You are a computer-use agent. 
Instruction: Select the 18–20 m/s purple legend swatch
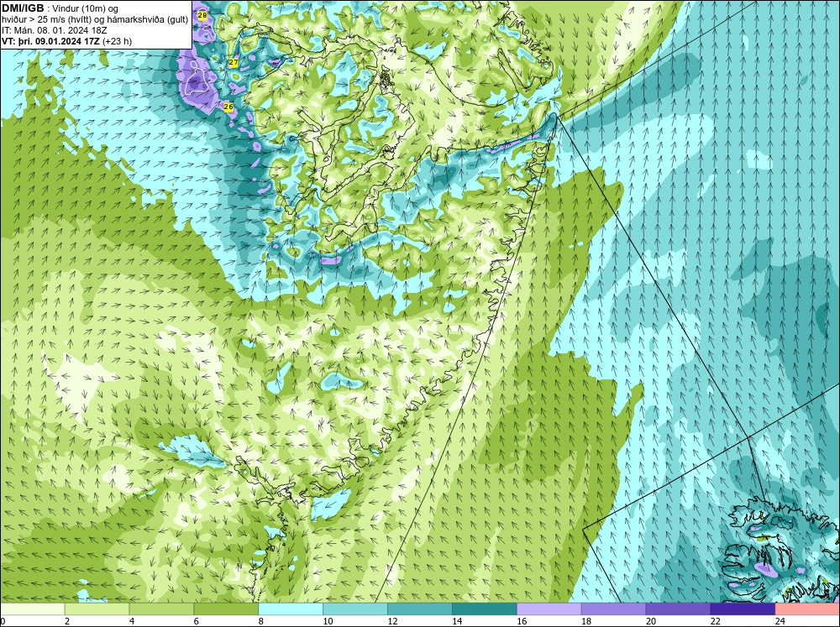[613, 609]
